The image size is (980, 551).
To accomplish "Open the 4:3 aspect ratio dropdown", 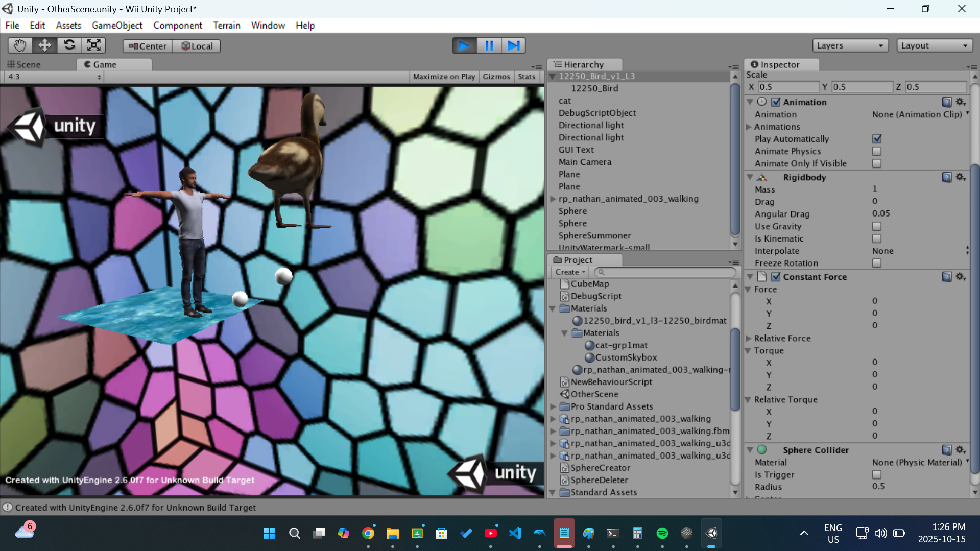I will tap(54, 77).
